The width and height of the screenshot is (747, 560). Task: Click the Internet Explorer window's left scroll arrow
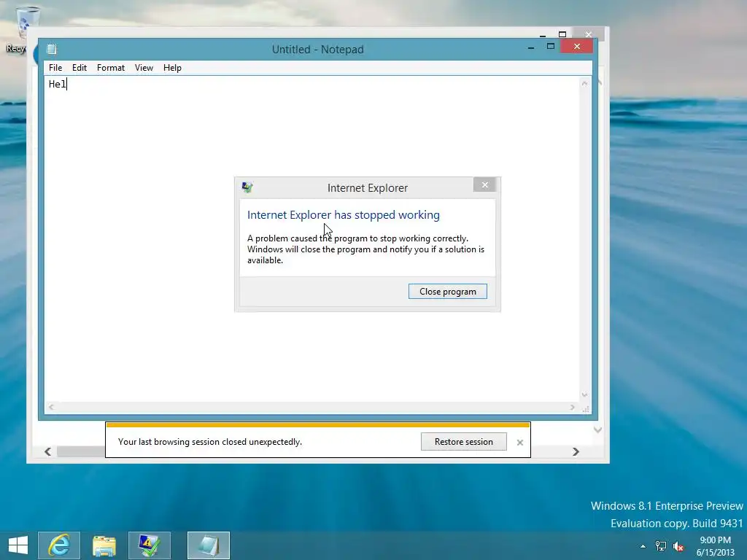(x=47, y=451)
